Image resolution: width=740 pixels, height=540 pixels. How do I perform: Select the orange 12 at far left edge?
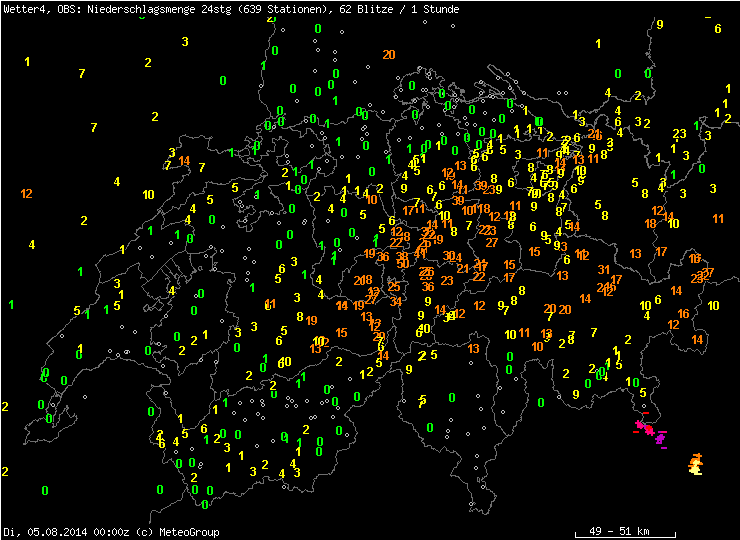[x=26, y=193]
